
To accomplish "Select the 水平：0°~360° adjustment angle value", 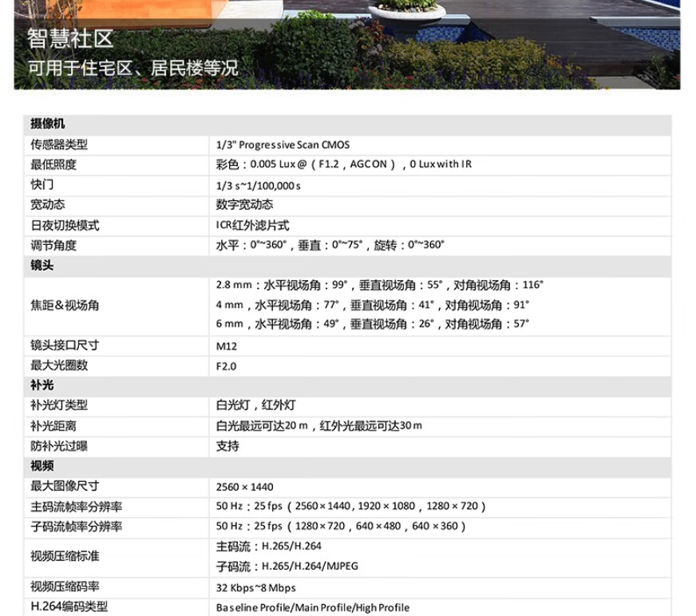I will [x=330, y=245].
